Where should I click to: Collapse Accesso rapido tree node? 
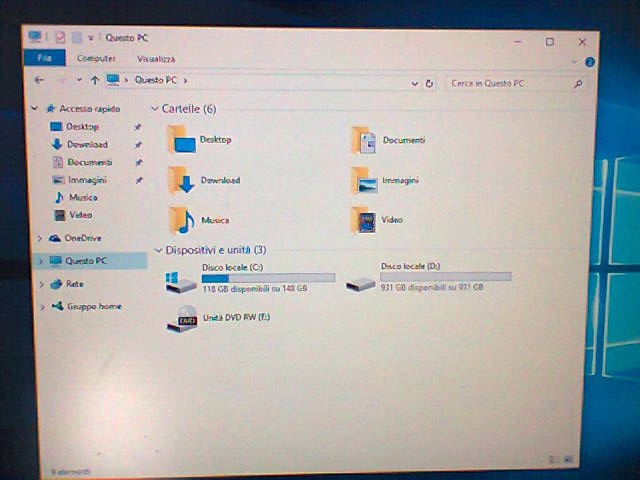(x=35, y=108)
